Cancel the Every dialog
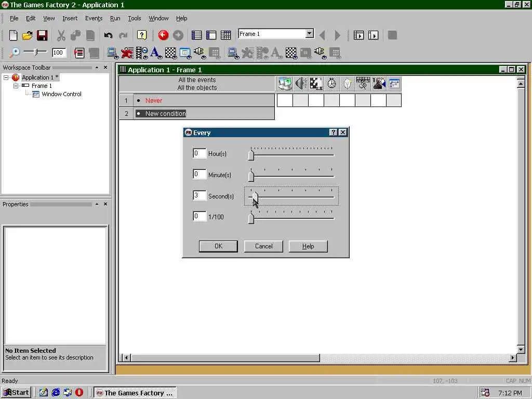 263,246
